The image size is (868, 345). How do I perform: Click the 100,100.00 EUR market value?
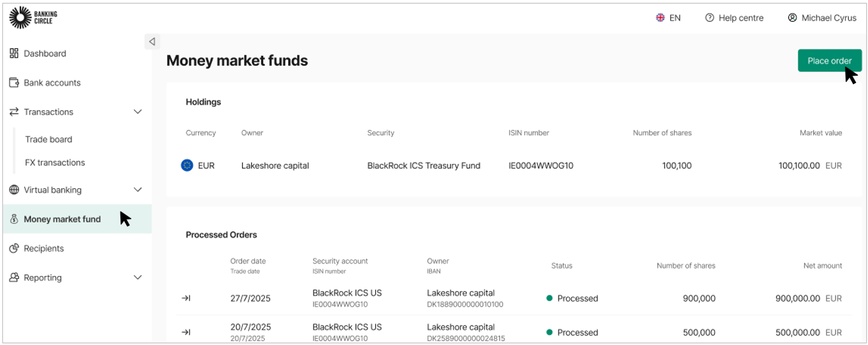(810, 165)
